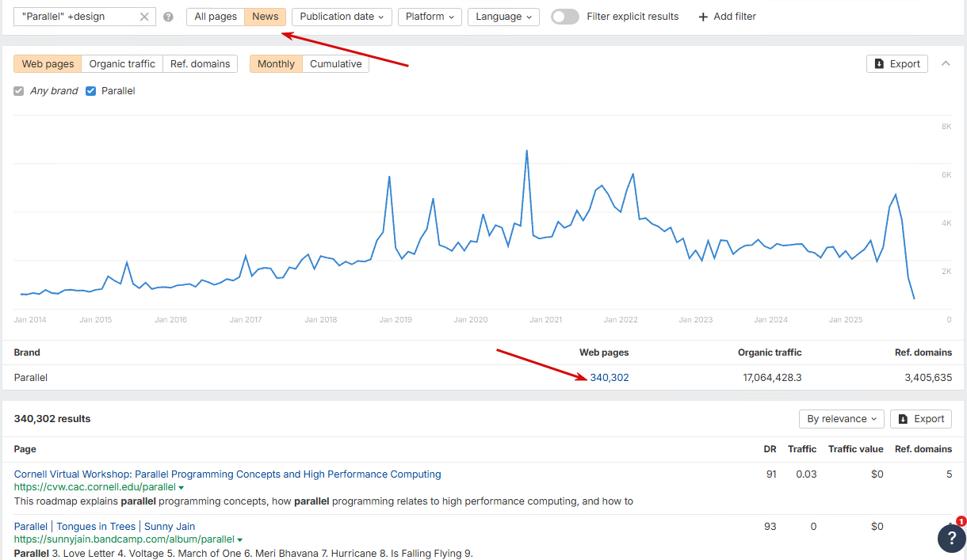This screenshot has width=967, height=560.
Task: Switch to All pages tab
Action: tap(216, 17)
